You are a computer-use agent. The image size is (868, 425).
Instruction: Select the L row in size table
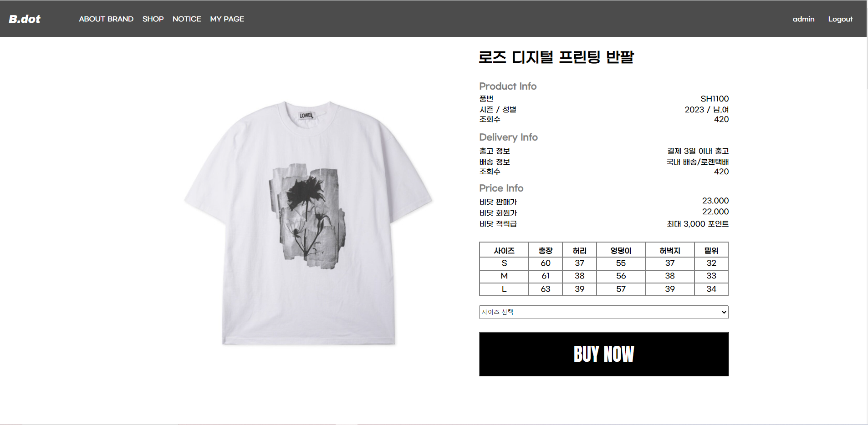click(603, 289)
